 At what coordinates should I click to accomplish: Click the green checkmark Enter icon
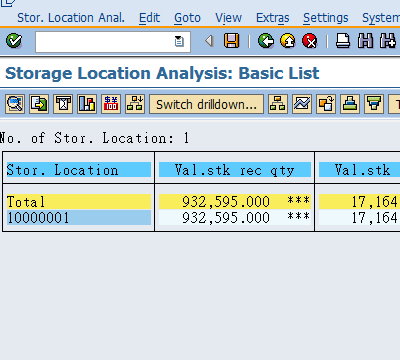(x=14, y=41)
